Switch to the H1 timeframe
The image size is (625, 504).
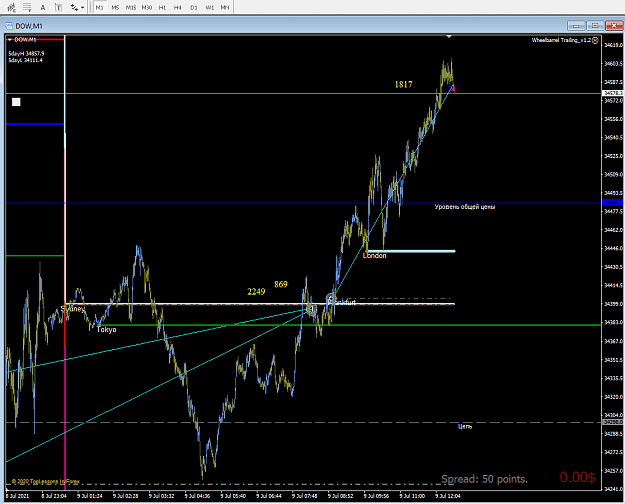coord(162,7)
